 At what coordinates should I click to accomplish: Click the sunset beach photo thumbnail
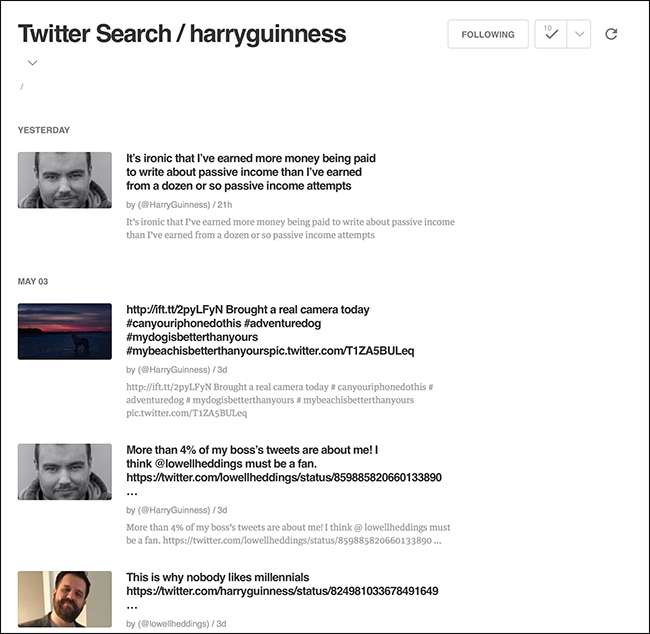(x=65, y=331)
